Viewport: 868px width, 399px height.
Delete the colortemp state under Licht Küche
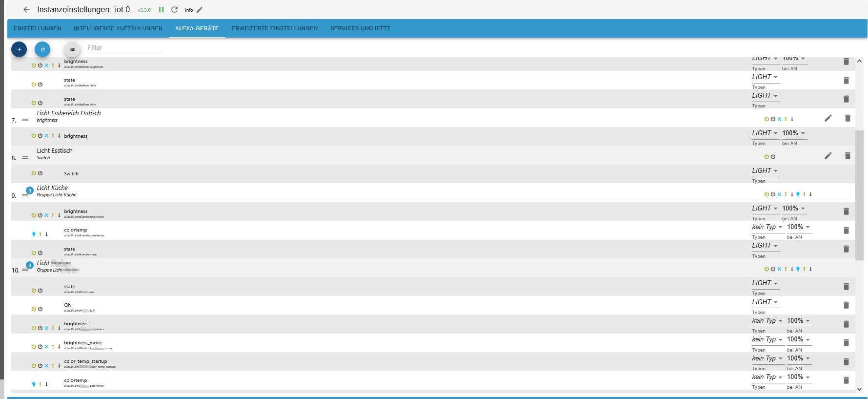(846, 231)
